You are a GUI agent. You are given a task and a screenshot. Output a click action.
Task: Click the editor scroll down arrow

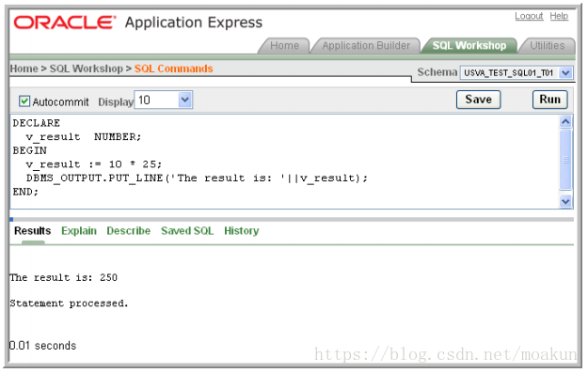pyautogui.click(x=565, y=201)
